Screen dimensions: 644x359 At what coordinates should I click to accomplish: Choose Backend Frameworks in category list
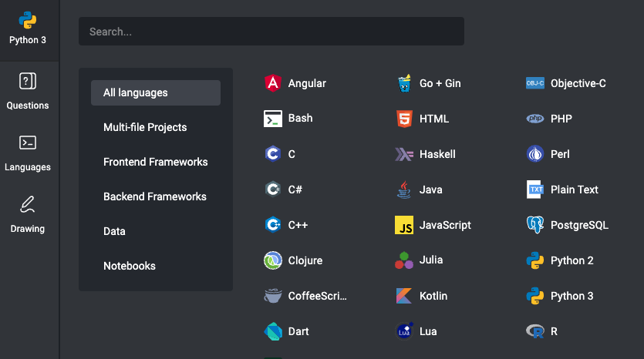click(x=155, y=196)
